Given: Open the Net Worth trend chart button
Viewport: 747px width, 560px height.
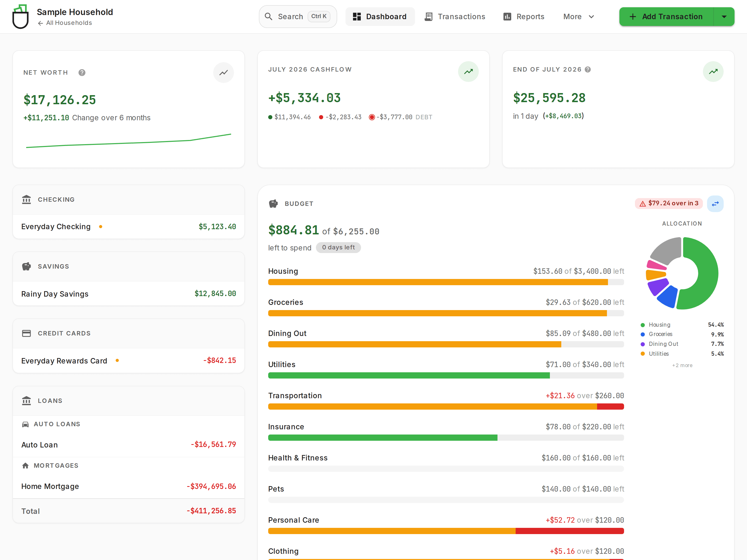Looking at the screenshot, I should (224, 73).
